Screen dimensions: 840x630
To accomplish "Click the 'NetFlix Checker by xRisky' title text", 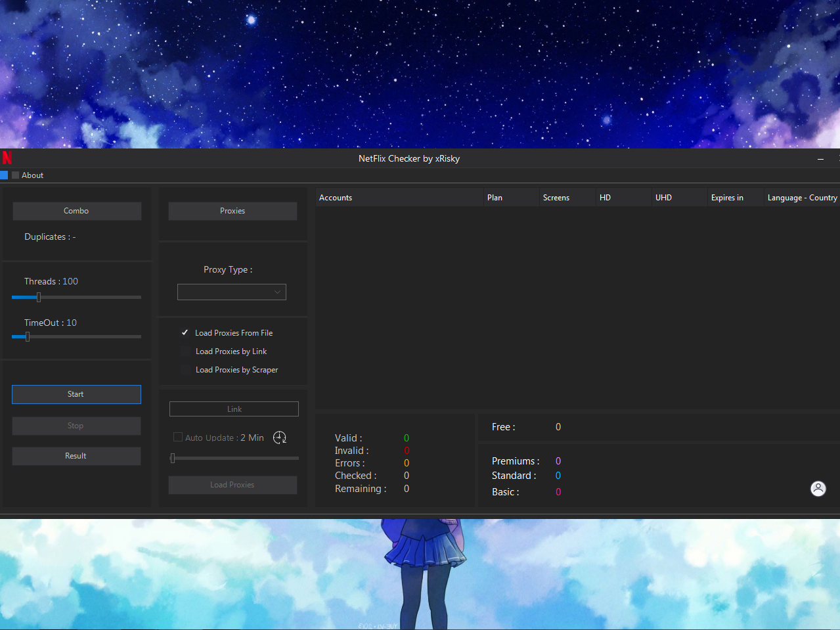I will click(x=409, y=158).
